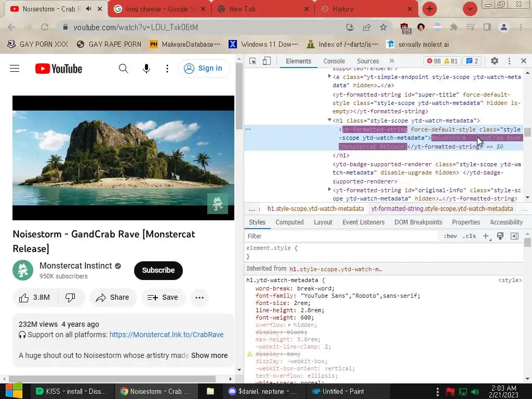This screenshot has width=532, height=399.
Task: Open DevTools customize three-dot menu
Action: [x=509, y=61]
